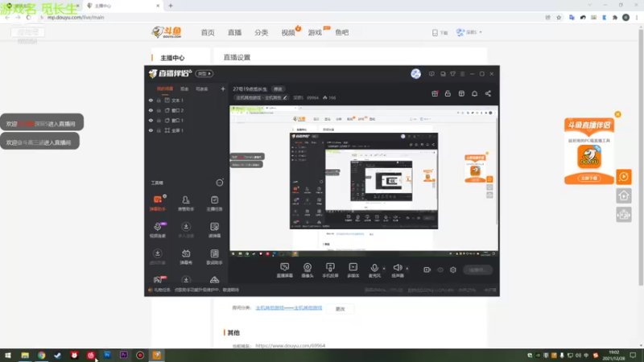The image size is (644, 362).
Task: Click the 扬声器 speaker icon
Action: pyautogui.click(x=397, y=268)
